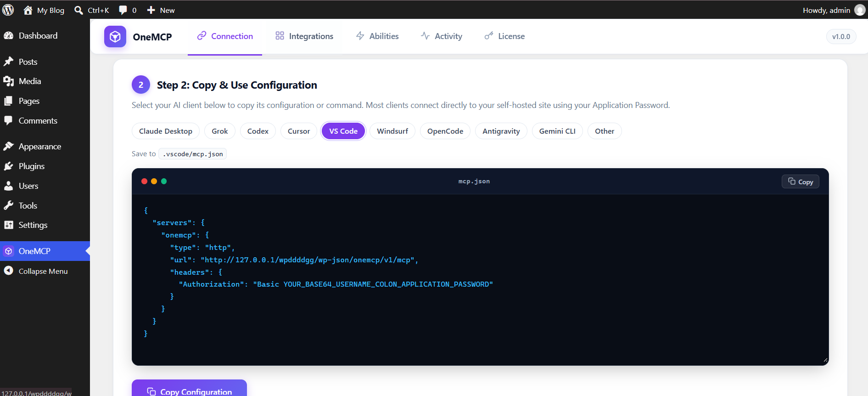Viewport: 868px width, 396px height.
Task: Open the Activity tab
Action: coord(442,36)
